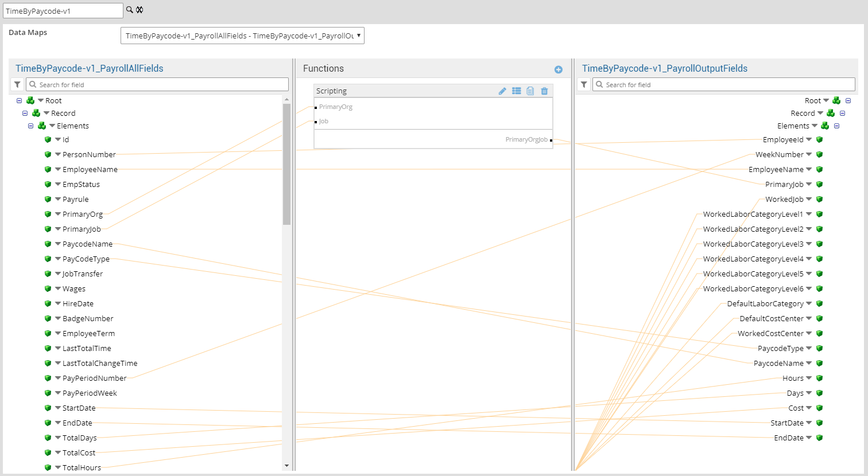This screenshot has width=868, height=476.
Task: Select the PaycodeName field in left tree
Action: coord(87,244)
